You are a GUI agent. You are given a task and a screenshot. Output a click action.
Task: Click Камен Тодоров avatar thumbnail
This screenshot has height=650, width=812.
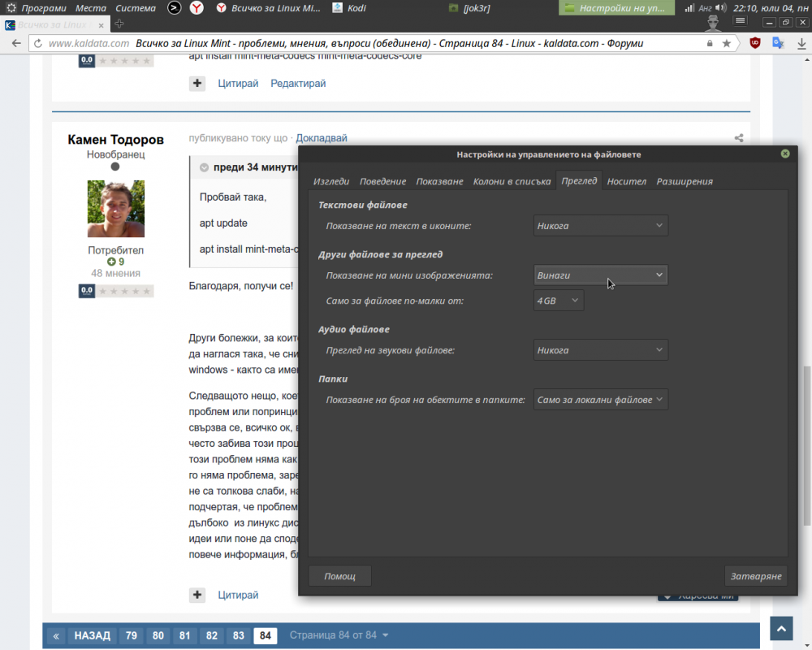[x=116, y=208]
